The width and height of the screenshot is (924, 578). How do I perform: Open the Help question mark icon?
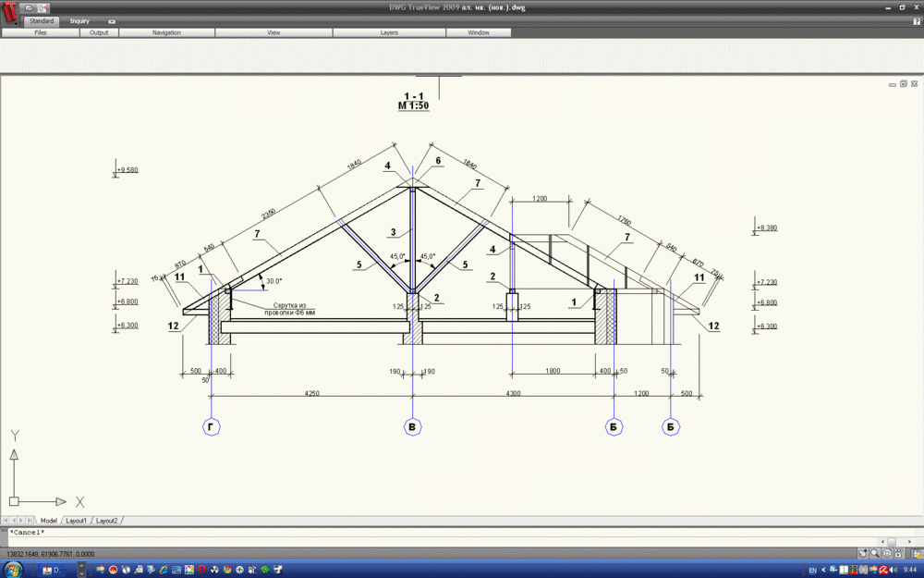[x=917, y=20]
